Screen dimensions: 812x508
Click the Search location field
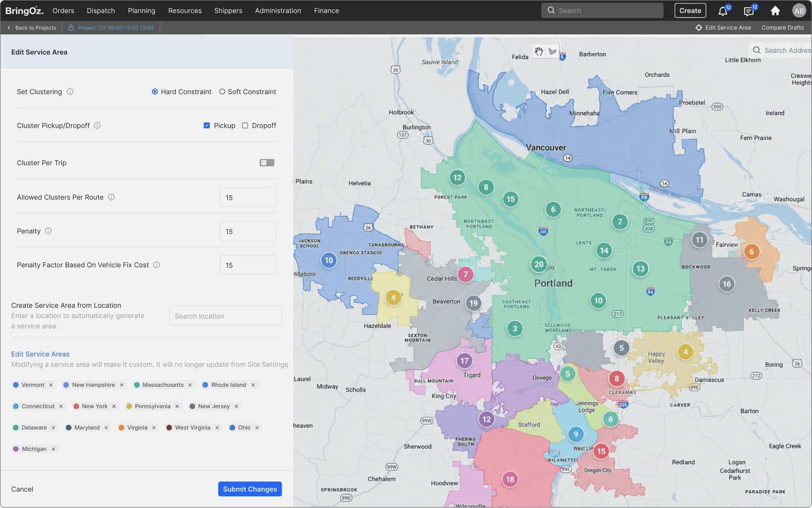click(x=226, y=316)
